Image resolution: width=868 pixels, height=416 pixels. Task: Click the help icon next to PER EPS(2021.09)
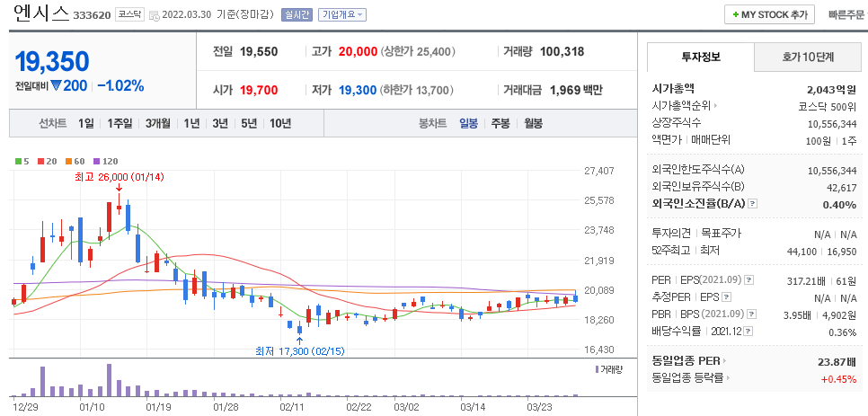749,280
